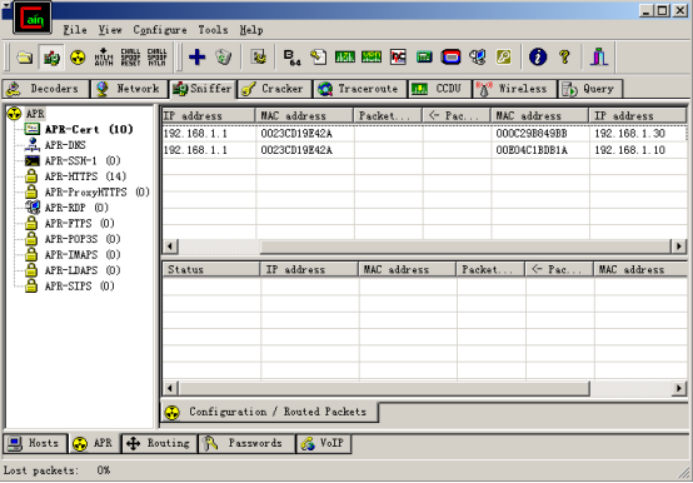Click the small green chip icon
Viewport: 693px width, 483px height.
click(x=424, y=57)
